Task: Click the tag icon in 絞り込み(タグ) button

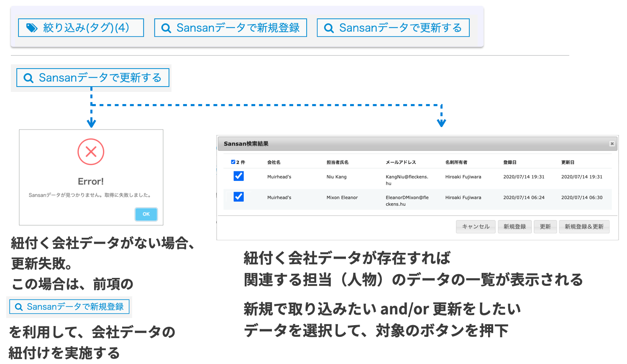Action: pos(32,28)
